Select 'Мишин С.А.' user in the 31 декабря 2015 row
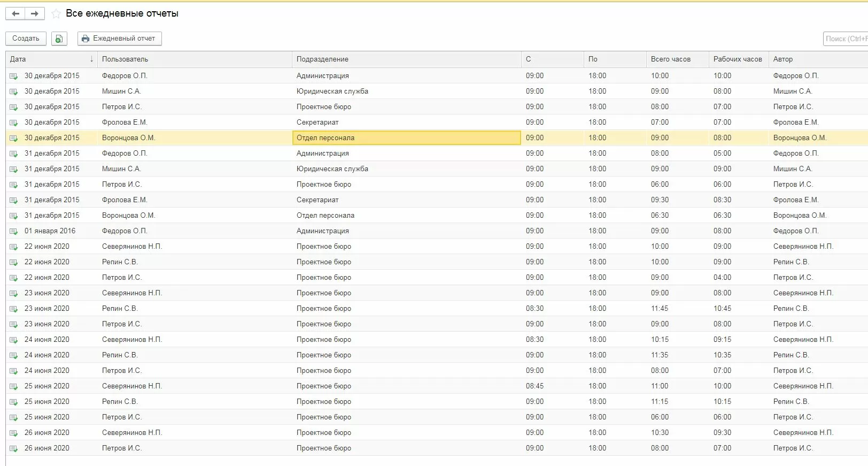Viewport: 868px width, 466px height. coord(121,169)
